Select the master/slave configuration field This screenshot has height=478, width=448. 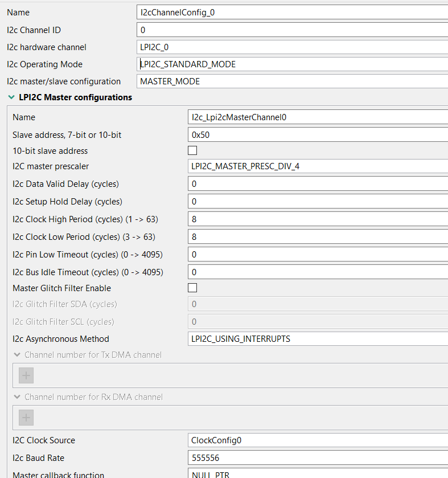tap(285, 81)
